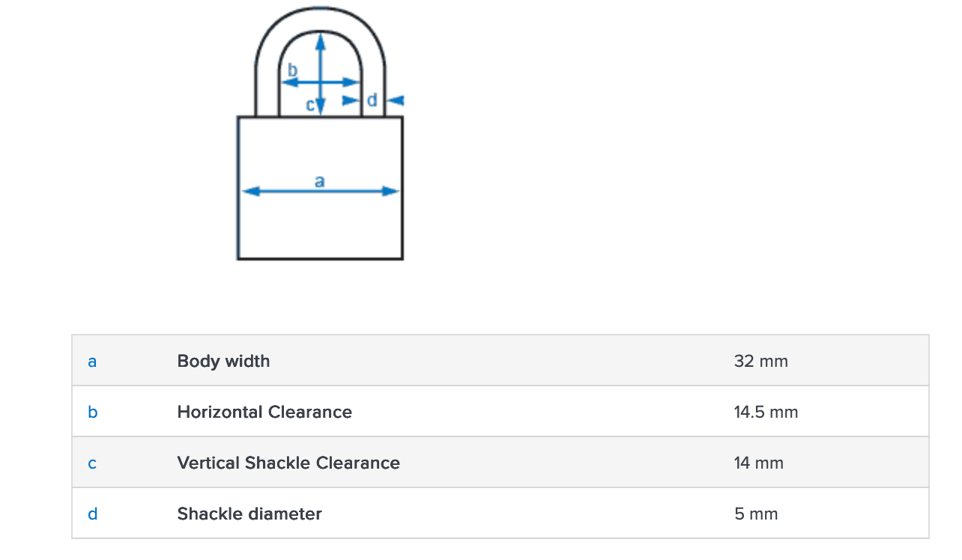The image size is (962, 560).
Task: Click the vertical clearance arrow in the shackle
Action: point(321,56)
